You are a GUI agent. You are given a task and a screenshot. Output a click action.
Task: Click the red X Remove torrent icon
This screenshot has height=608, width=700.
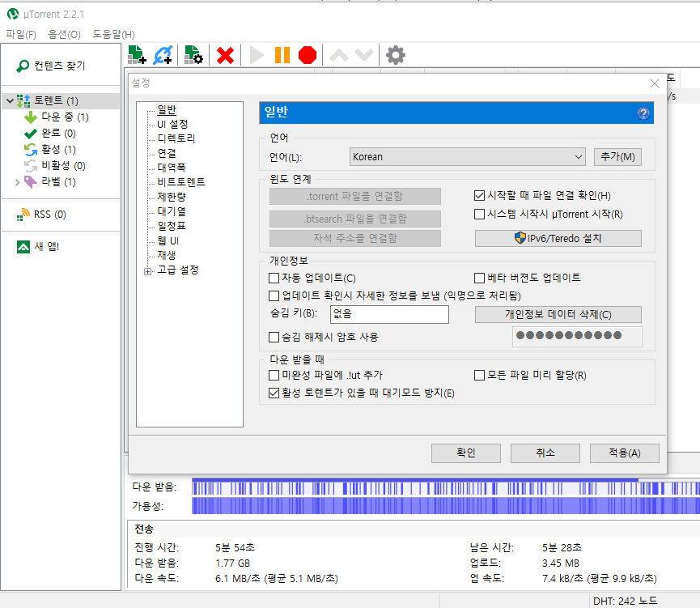(225, 55)
